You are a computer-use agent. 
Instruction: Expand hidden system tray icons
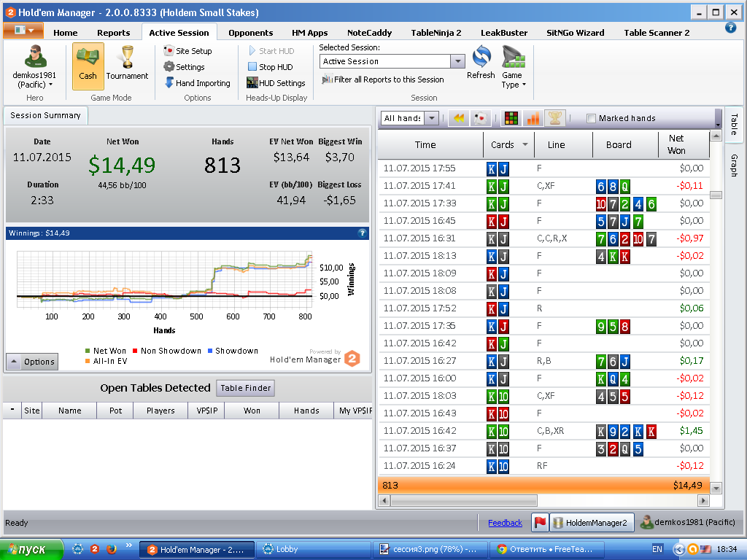tap(679, 549)
